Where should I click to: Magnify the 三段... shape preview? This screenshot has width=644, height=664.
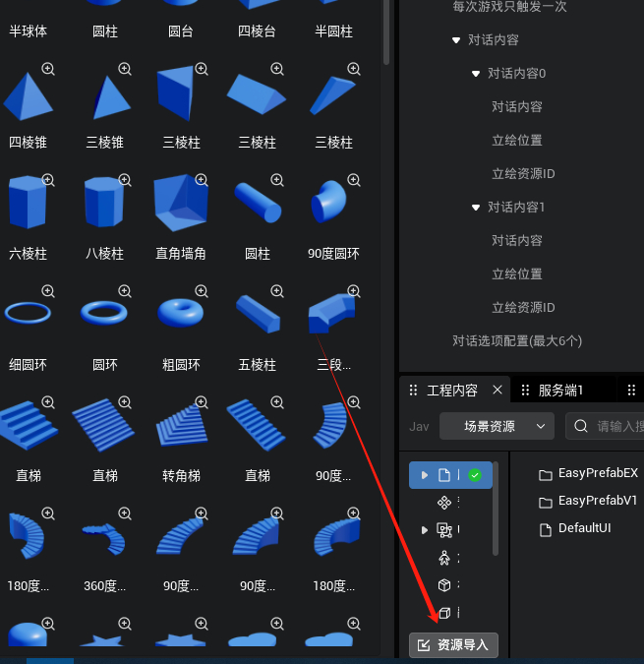[354, 291]
